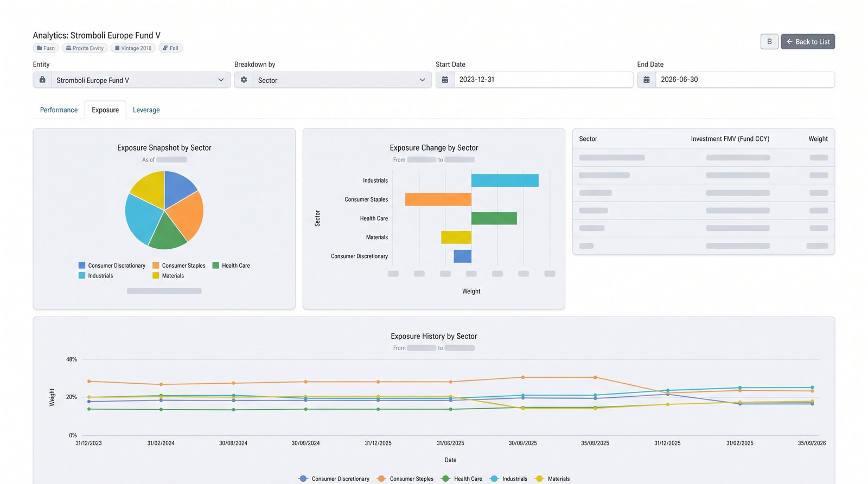Toggle Industrials in pie chart legend
Image resolution: width=868 pixels, height=484 pixels.
96,276
